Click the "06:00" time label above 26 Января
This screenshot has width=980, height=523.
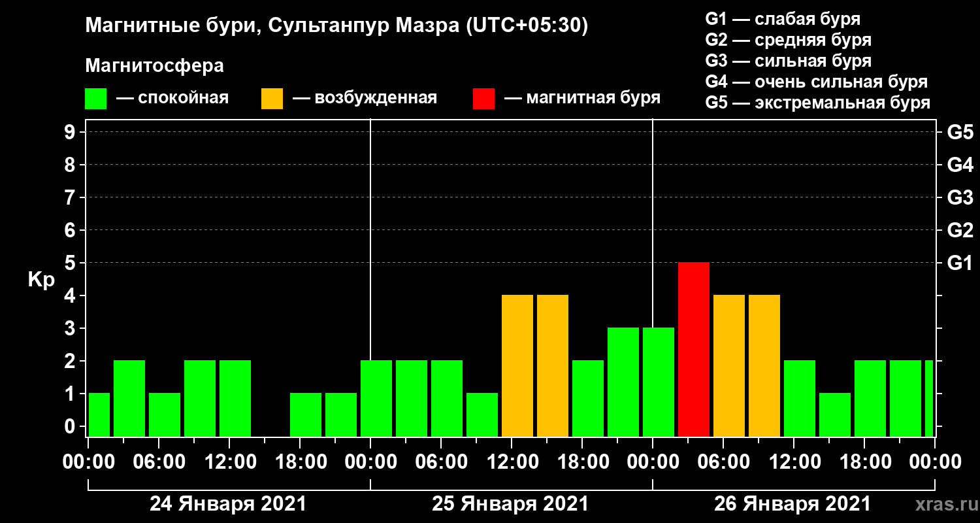(723, 462)
